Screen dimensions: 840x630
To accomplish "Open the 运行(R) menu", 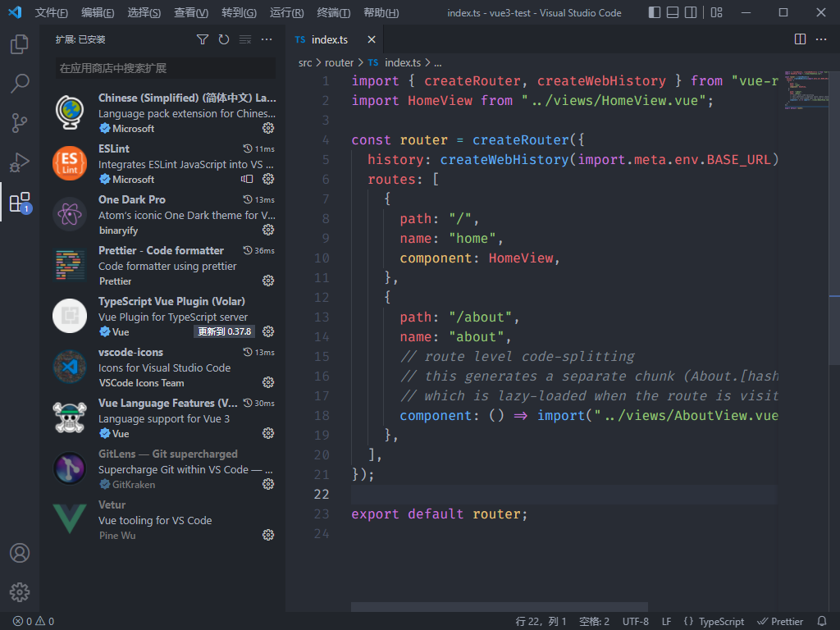I will [286, 13].
